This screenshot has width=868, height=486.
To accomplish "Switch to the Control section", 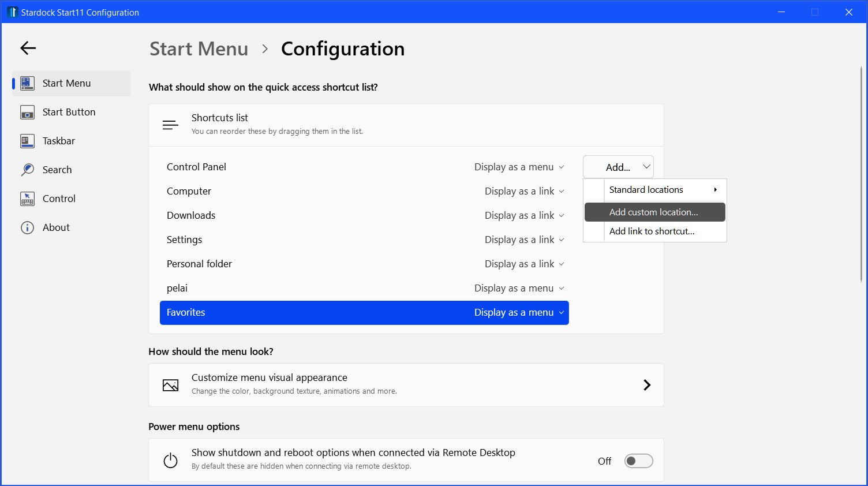I will pos(72,199).
